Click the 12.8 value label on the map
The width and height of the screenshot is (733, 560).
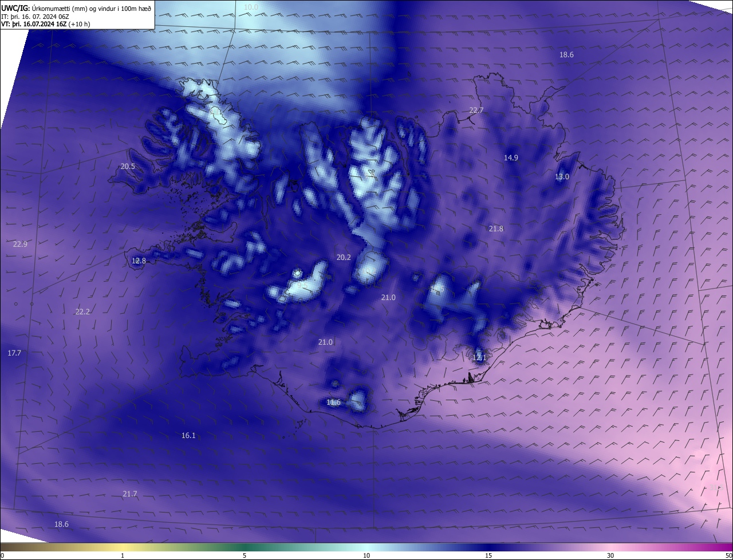139,261
